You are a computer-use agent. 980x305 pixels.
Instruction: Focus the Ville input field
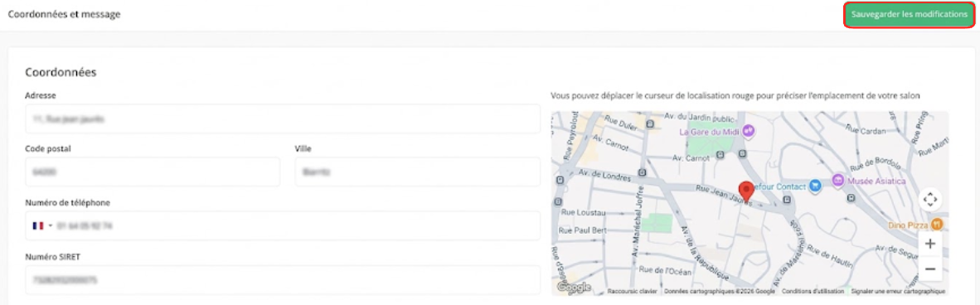(418, 172)
